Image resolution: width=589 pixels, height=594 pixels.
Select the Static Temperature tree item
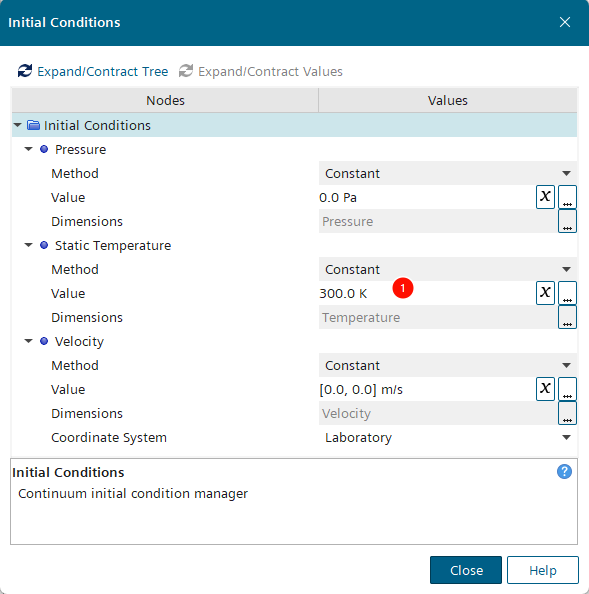tap(113, 245)
